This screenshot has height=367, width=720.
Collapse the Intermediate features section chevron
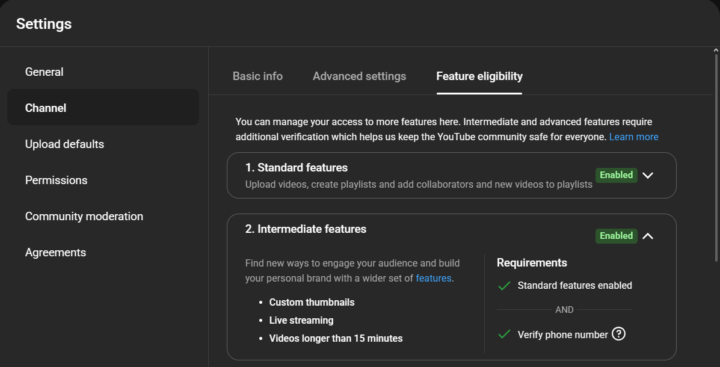pyautogui.click(x=648, y=236)
